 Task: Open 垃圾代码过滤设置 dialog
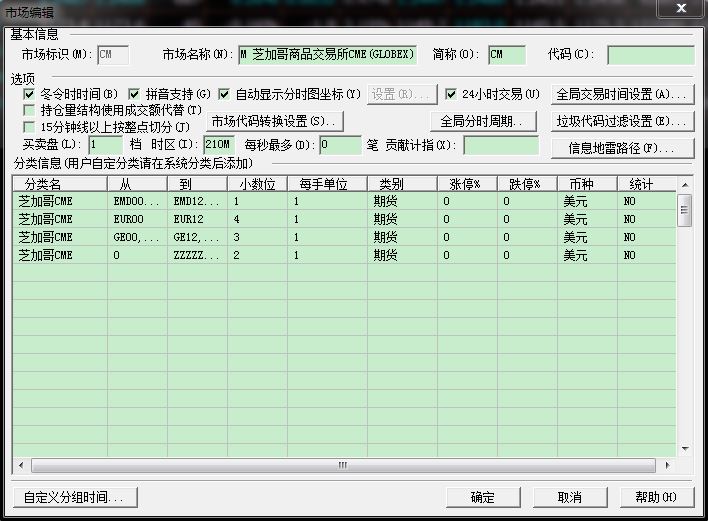pyautogui.click(x=623, y=122)
